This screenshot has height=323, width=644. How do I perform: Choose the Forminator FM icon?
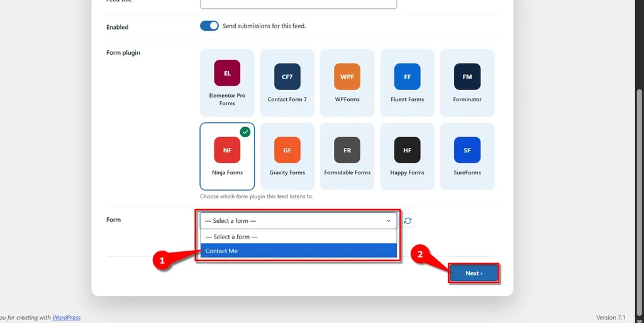tap(467, 76)
